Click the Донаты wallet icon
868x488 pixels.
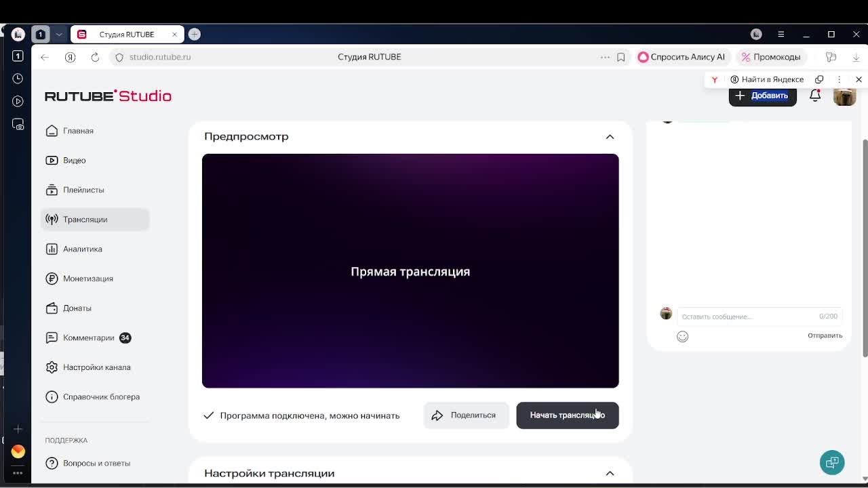[52, 308]
